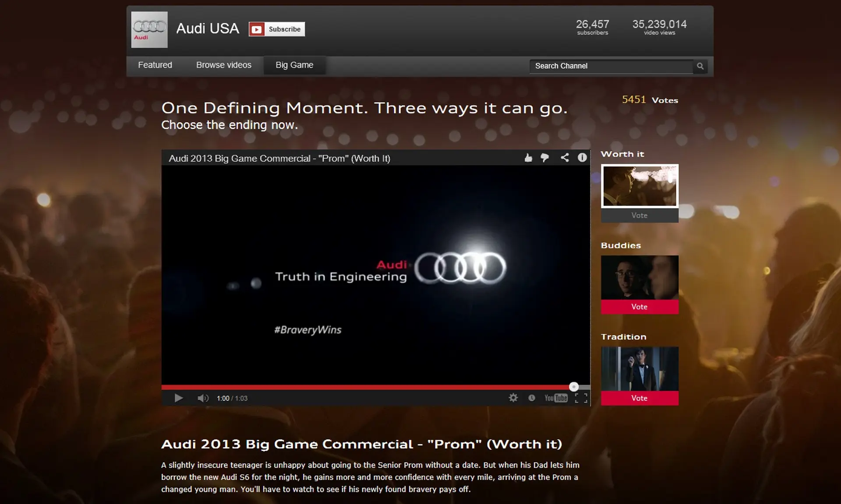
Task: Click the Tradition label
Action: (x=624, y=337)
